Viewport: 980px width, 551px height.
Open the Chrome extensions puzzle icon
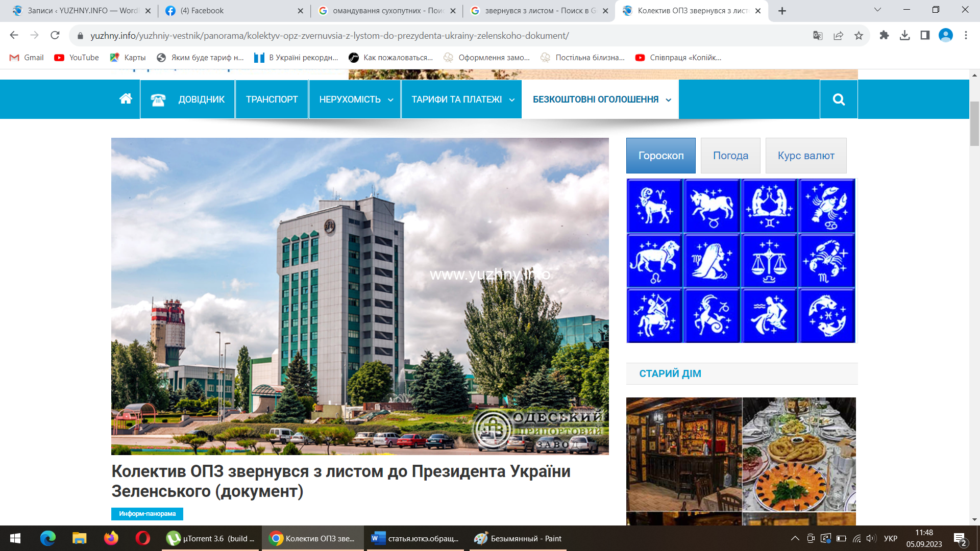click(x=884, y=35)
